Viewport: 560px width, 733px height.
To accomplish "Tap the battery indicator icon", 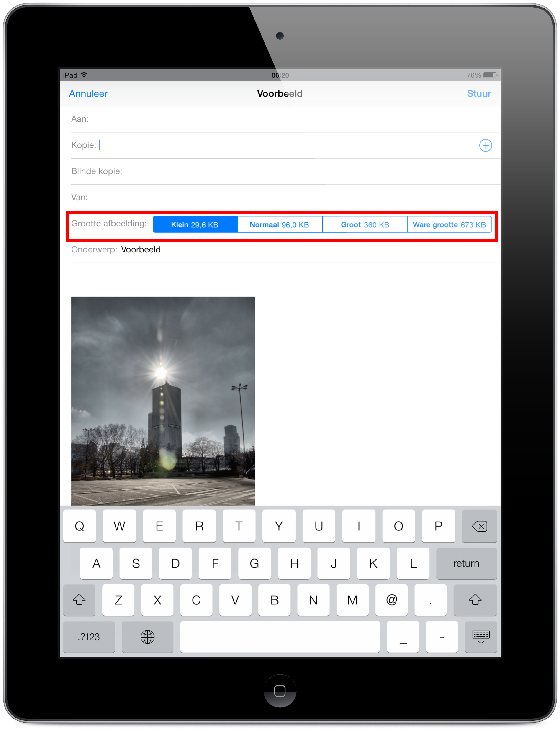I will [490, 75].
